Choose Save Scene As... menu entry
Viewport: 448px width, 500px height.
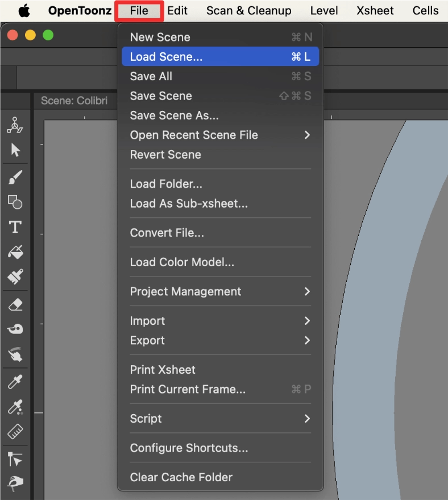click(x=220, y=115)
